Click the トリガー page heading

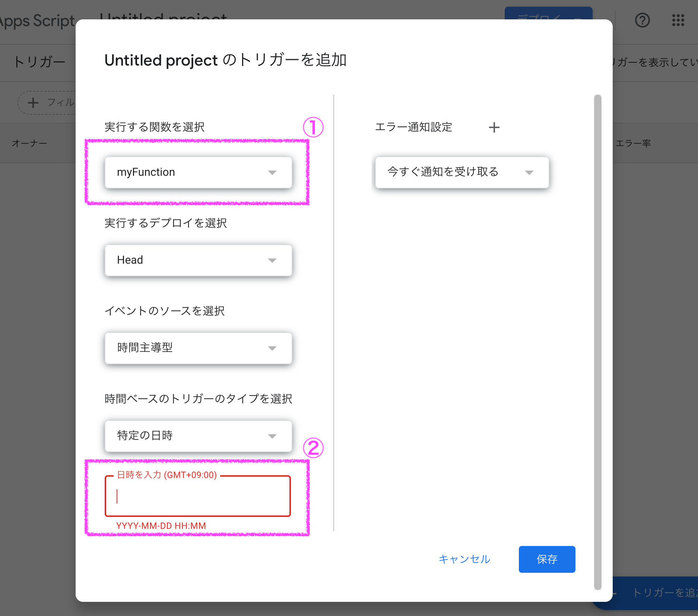(x=39, y=61)
